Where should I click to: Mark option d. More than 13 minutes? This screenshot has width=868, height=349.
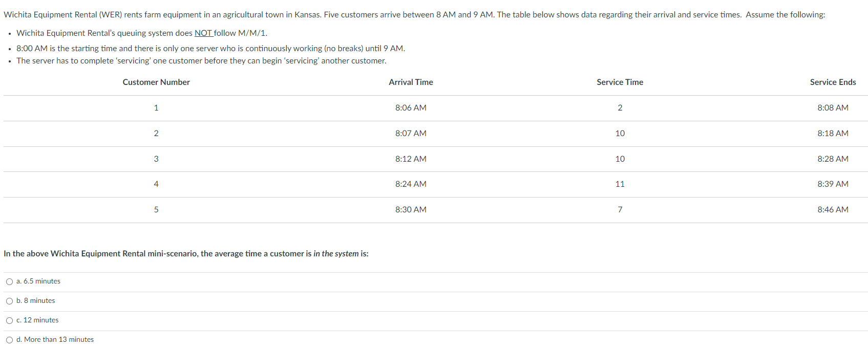pyautogui.click(x=10, y=340)
